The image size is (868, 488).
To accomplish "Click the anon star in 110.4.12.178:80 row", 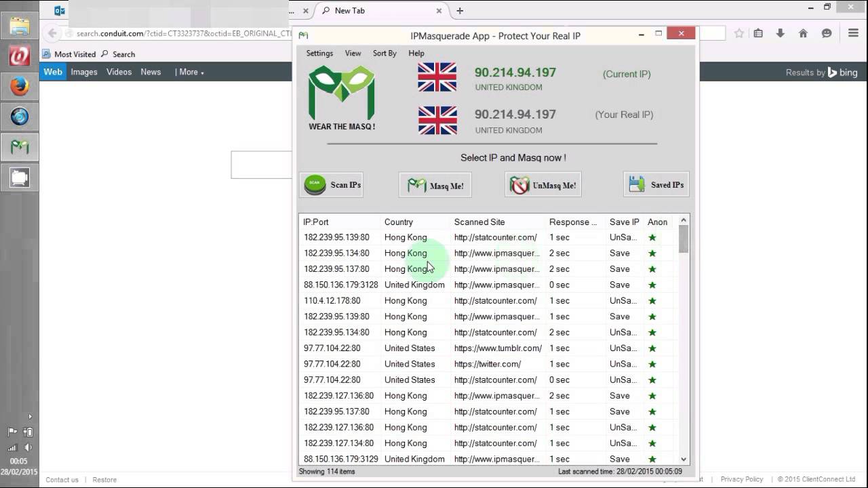I will point(652,300).
